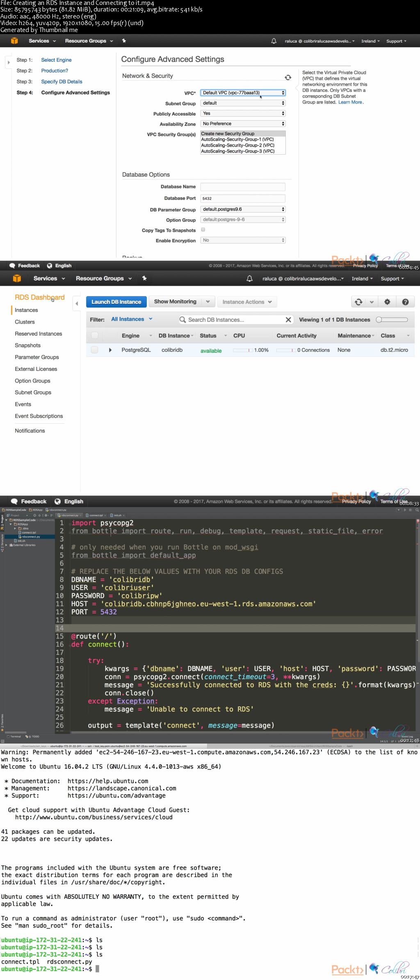
Task: Click the PyCharm Run play icon
Action: (x=405, y=510)
